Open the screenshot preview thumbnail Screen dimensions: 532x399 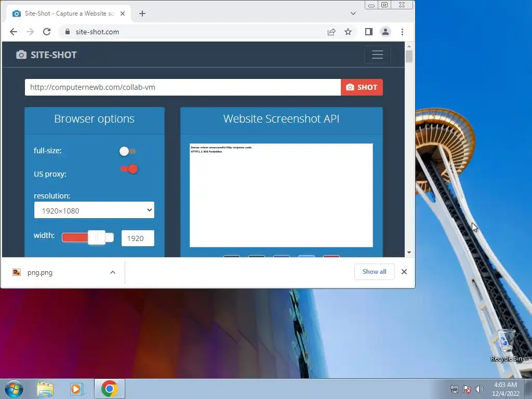[281, 195]
